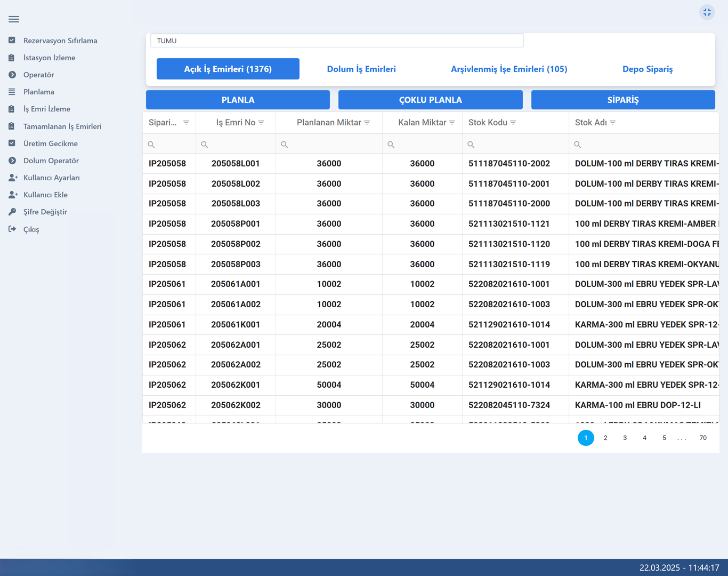The width and height of the screenshot is (728, 576).
Task: Go to page 4 of the table
Action: click(644, 438)
